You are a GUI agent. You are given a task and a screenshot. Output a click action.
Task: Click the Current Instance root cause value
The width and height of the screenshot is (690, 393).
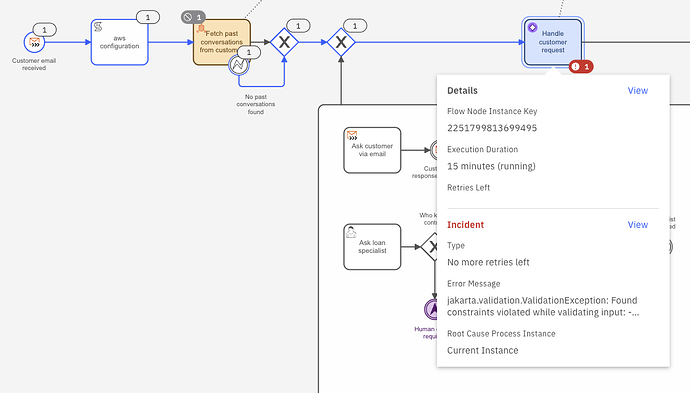(483, 351)
